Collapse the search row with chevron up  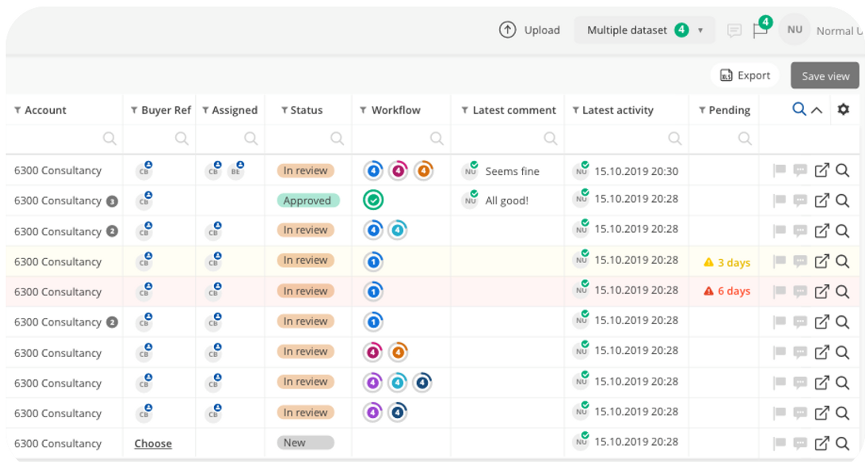pos(816,110)
